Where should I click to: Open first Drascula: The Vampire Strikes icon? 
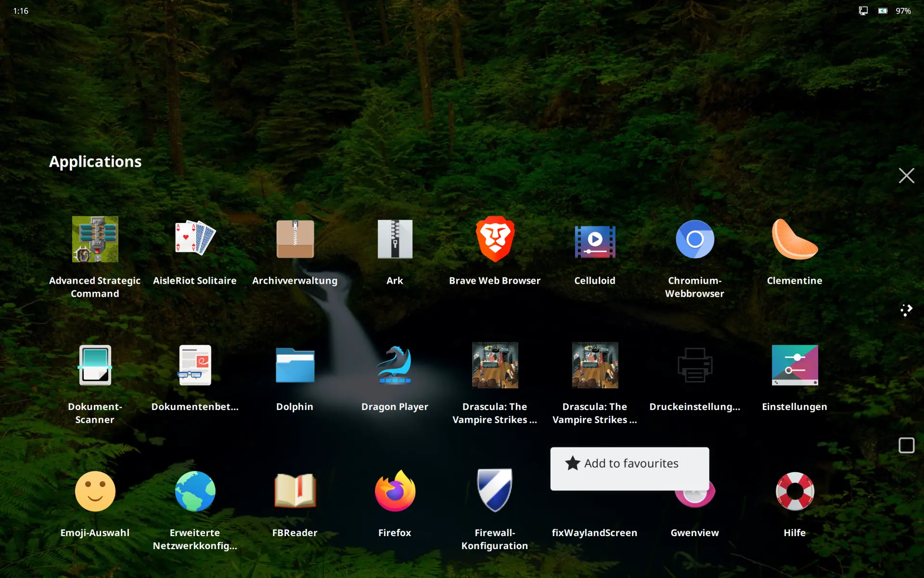point(495,365)
